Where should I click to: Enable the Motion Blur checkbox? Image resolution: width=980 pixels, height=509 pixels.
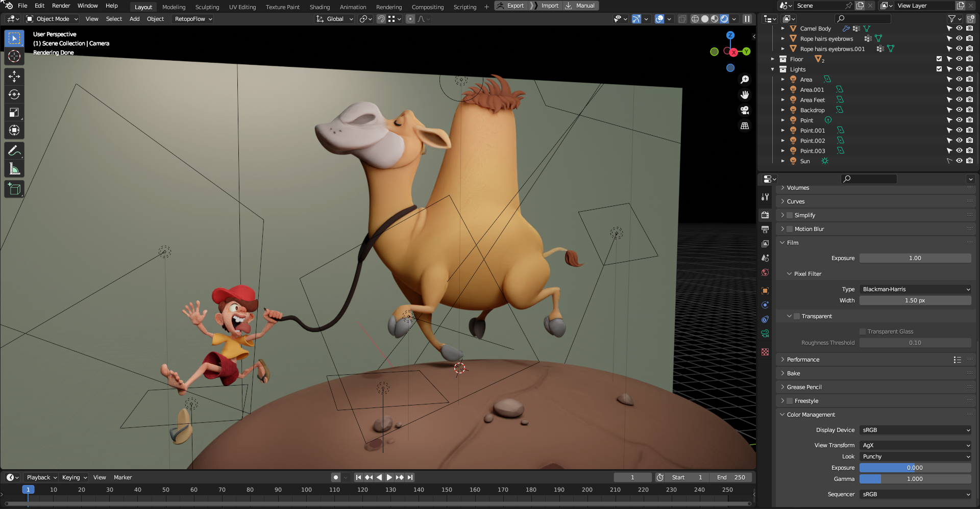coord(790,229)
